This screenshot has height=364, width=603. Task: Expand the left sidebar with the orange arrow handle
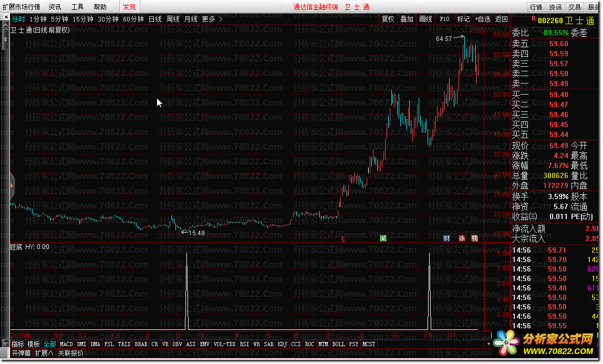coord(12,186)
